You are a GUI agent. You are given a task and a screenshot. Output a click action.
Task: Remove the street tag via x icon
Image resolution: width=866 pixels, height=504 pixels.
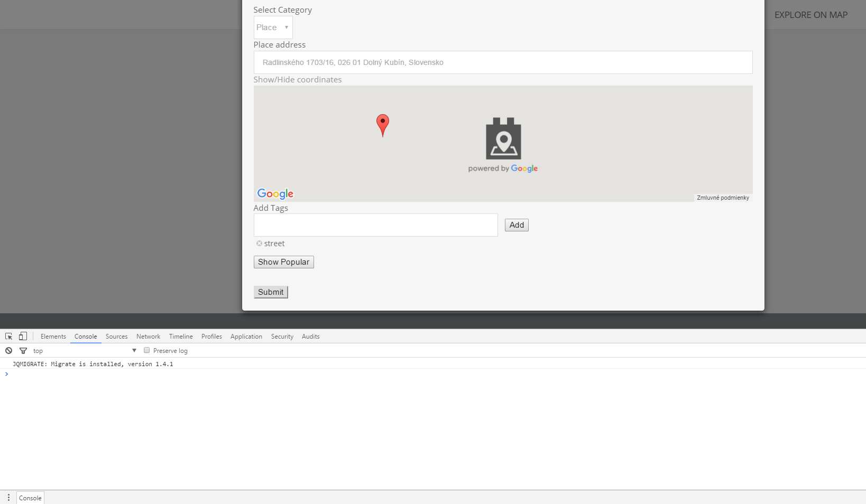click(x=259, y=244)
